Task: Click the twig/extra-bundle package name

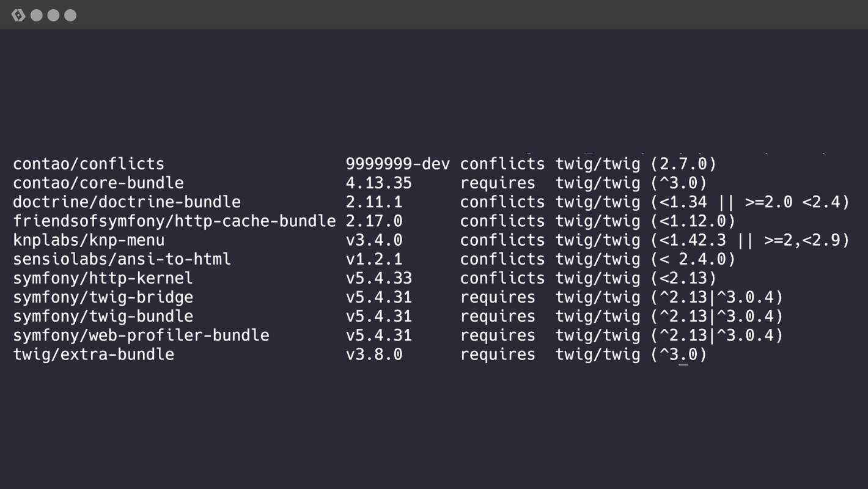Action: point(94,354)
